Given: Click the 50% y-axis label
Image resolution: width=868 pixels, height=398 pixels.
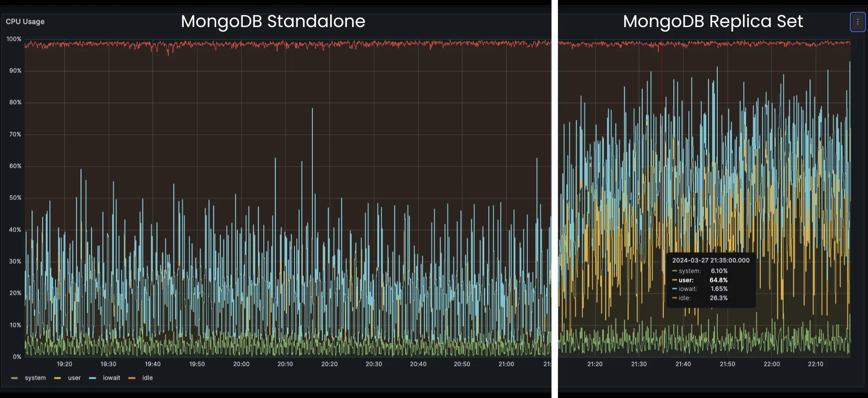Looking at the screenshot, I should point(15,198).
